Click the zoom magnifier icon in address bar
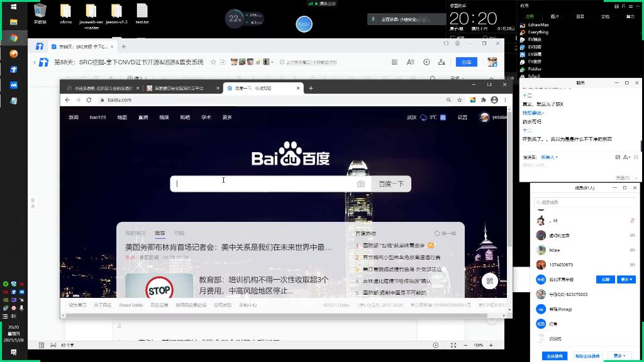 pos(448,100)
